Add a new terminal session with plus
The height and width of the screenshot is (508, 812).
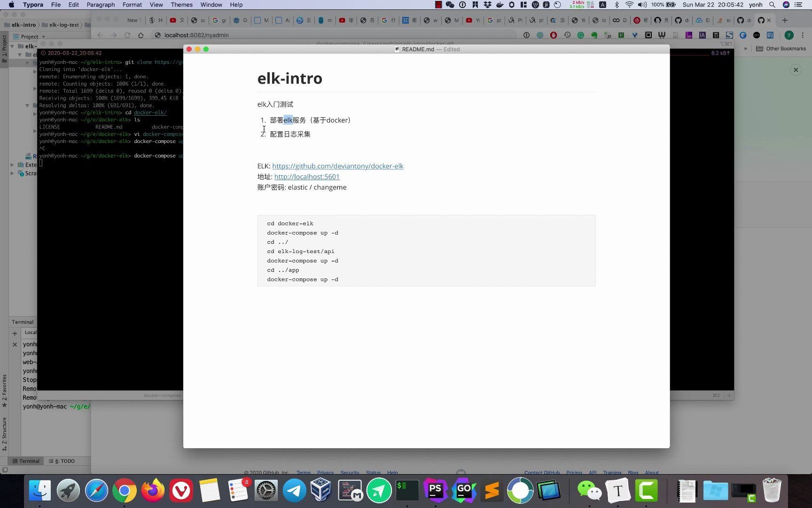pos(15,333)
